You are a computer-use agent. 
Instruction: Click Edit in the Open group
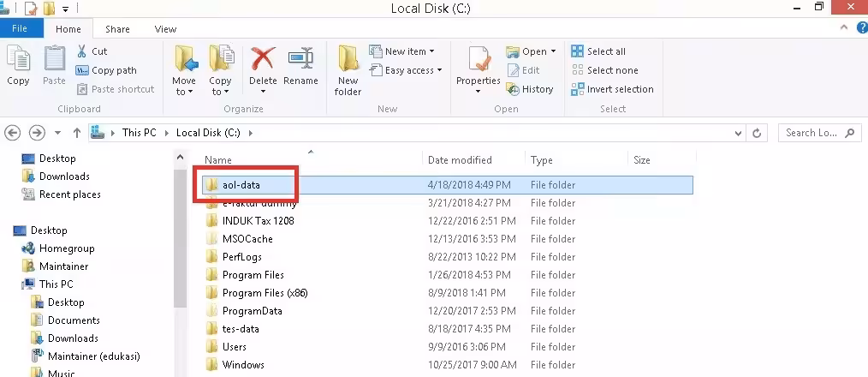tap(523, 70)
